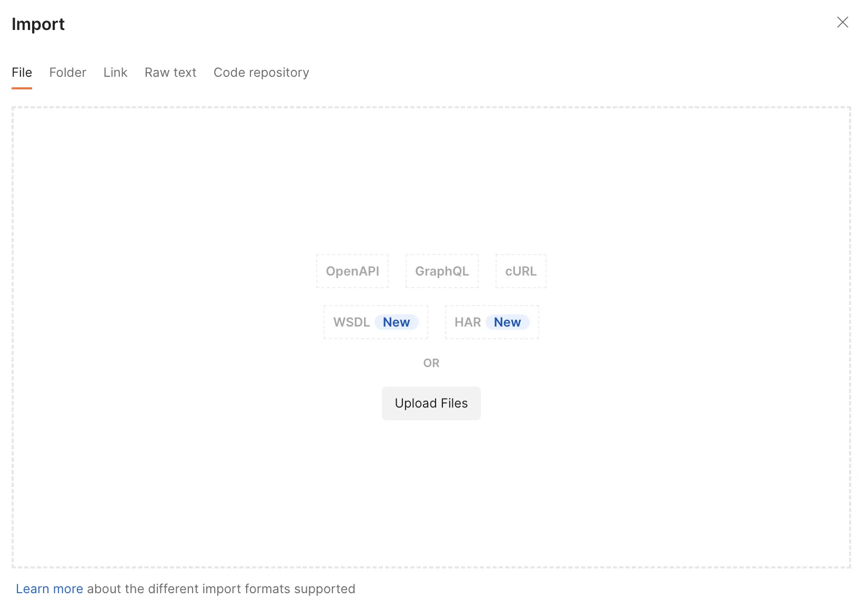Click the Upload Files button

click(431, 403)
